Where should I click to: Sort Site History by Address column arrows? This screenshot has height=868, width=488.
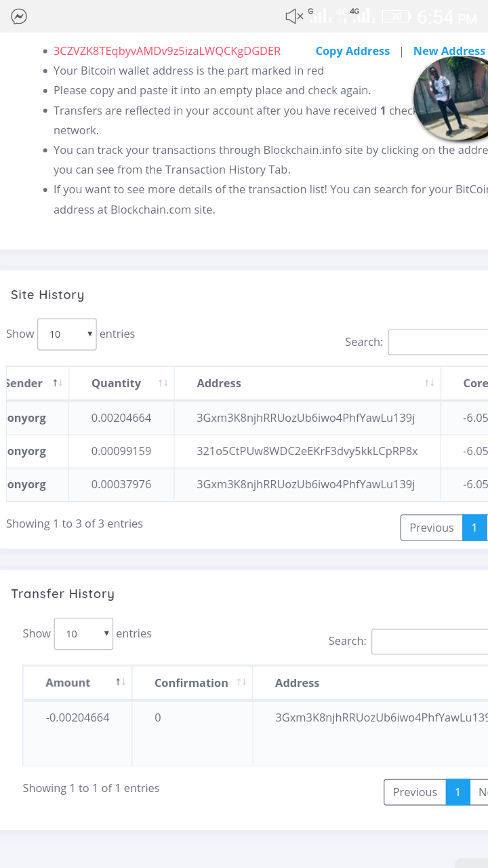coord(429,383)
